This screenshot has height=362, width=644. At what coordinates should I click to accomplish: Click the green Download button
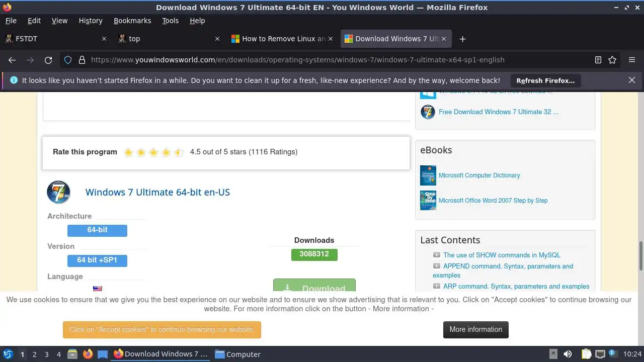click(x=314, y=285)
